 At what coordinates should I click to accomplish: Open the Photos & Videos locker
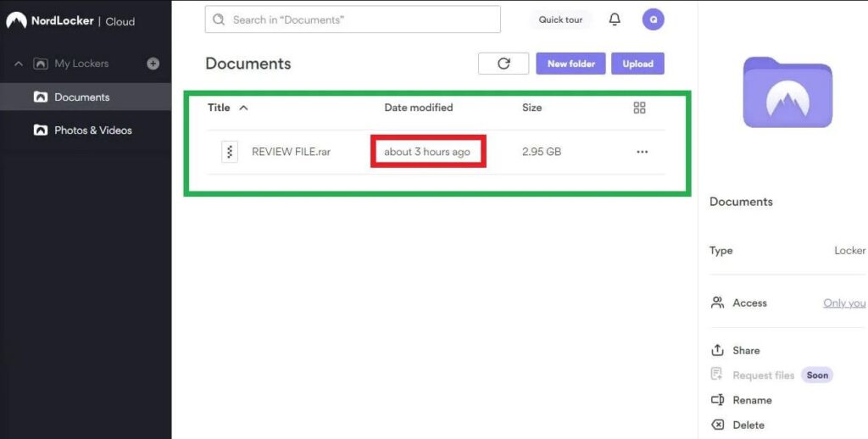coord(92,131)
